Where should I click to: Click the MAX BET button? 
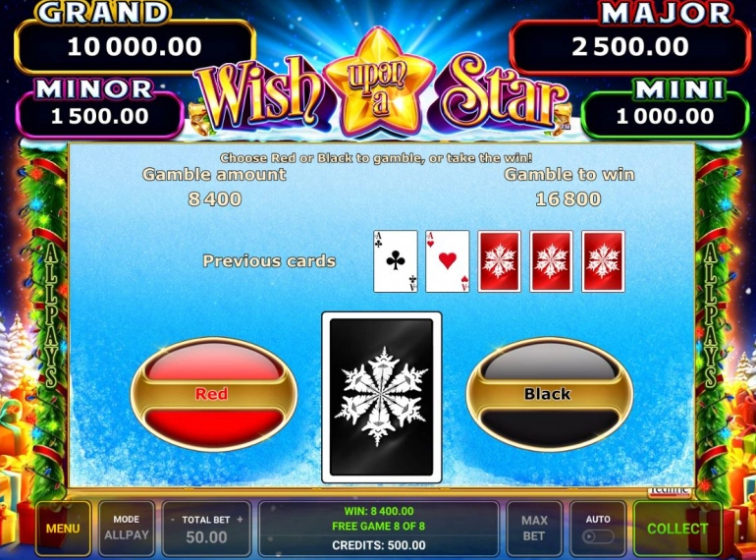click(x=534, y=529)
